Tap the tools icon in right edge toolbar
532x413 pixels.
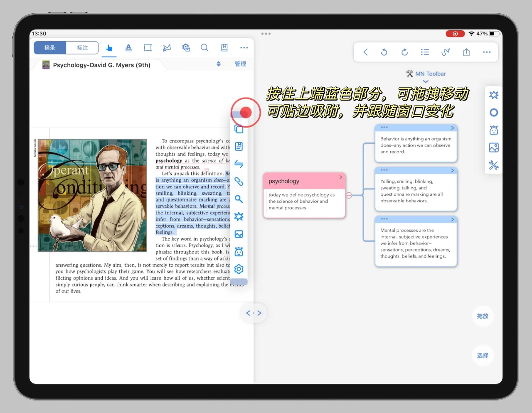pos(494,165)
